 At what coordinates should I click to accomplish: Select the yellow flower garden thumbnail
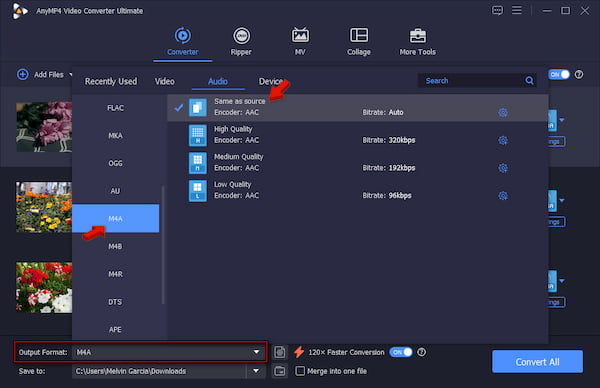tap(44, 207)
